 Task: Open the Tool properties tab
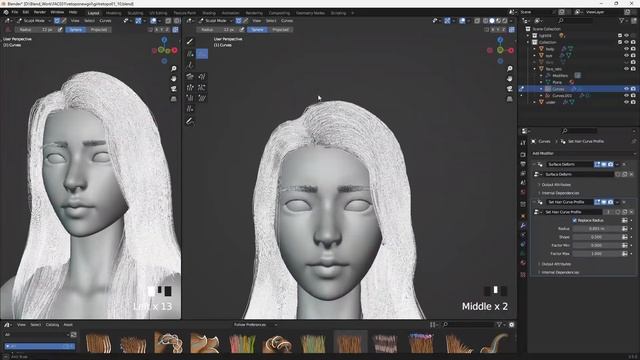pyautogui.click(x=523, y=143)
